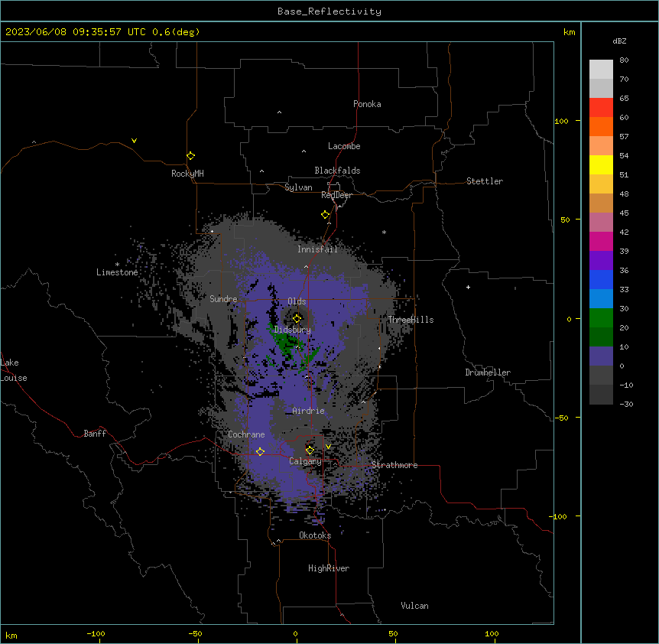This screenshot has height=644, width=659.
Task: Select the yellow diamond marker just below Olds
Action: (297, 318)
